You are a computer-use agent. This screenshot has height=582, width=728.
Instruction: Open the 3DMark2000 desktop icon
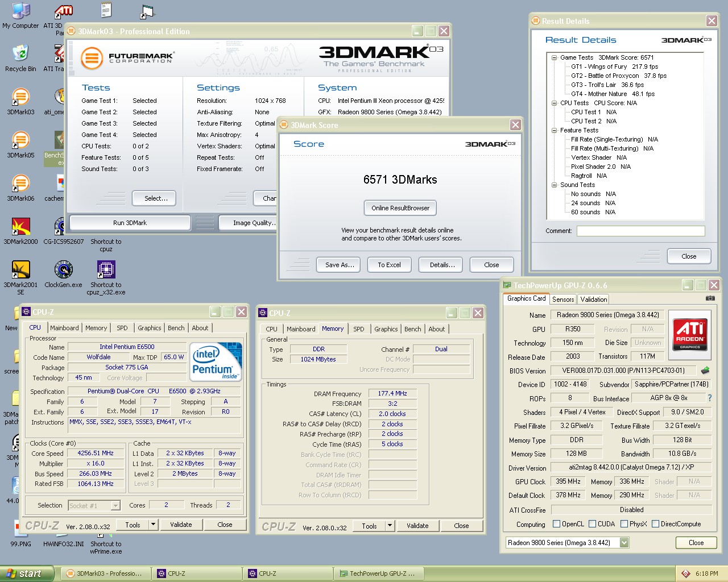pos(20,231)
